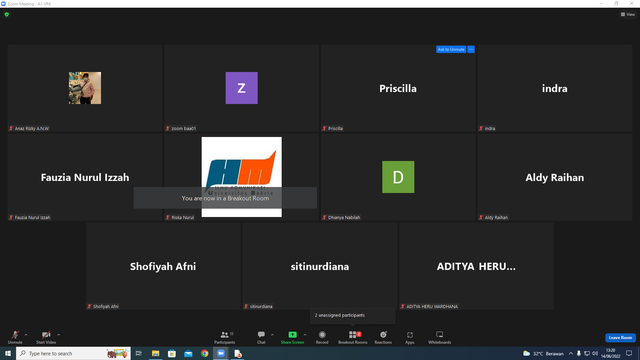Open the document app icon after Zoom on the taskbar
The width and height of the screenshot is (640, 360).
pyautogui.click(x=238, y=353)
